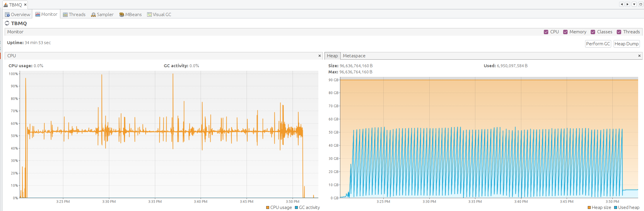
Task: Close the TBMQ application tab
Action: click(25, 5)
